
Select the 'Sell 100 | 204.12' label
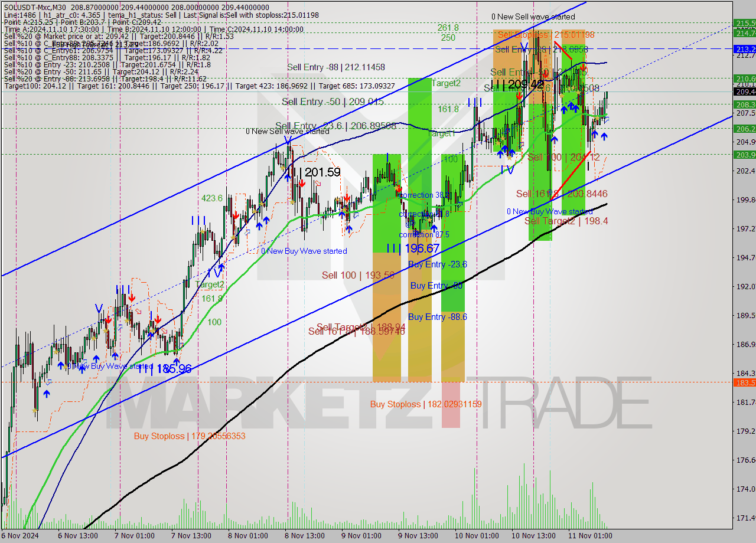click(x=563, y=157)
